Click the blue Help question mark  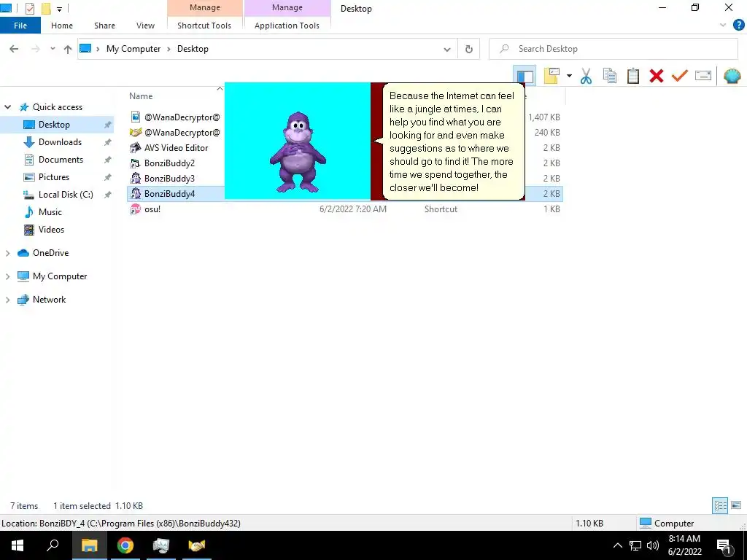[x=739, y=26]
